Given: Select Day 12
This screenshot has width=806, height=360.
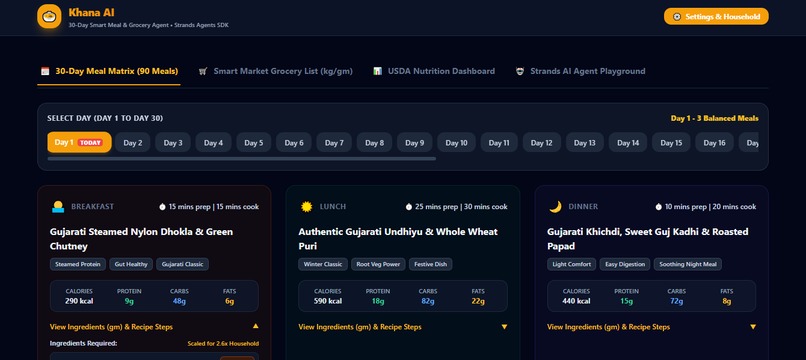Looking at the screenshot, I should click(x=542, y=142).
